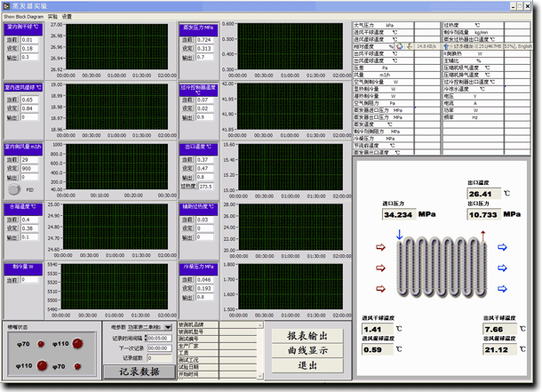This screenshot has width=542, height=392.
Task: Toggle the bottom-right φ70 nozzle LED
Action: [x=77, y=365]
